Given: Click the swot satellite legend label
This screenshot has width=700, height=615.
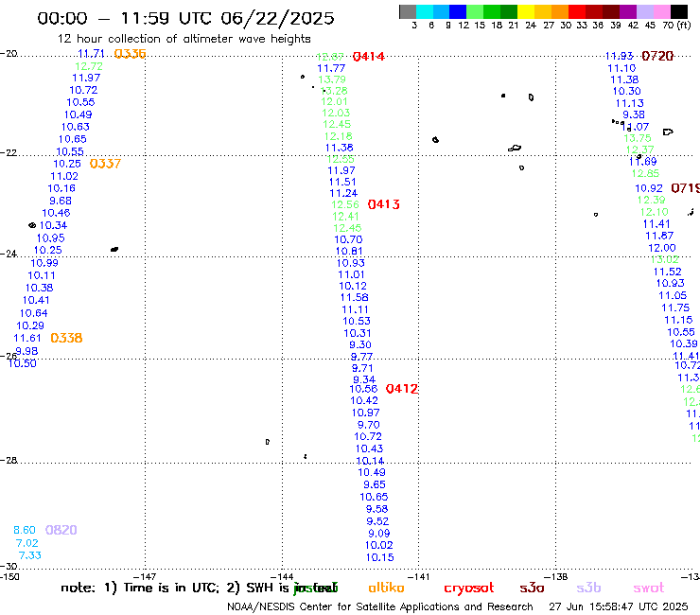Looking at the screenshot, I should (649, 588).
